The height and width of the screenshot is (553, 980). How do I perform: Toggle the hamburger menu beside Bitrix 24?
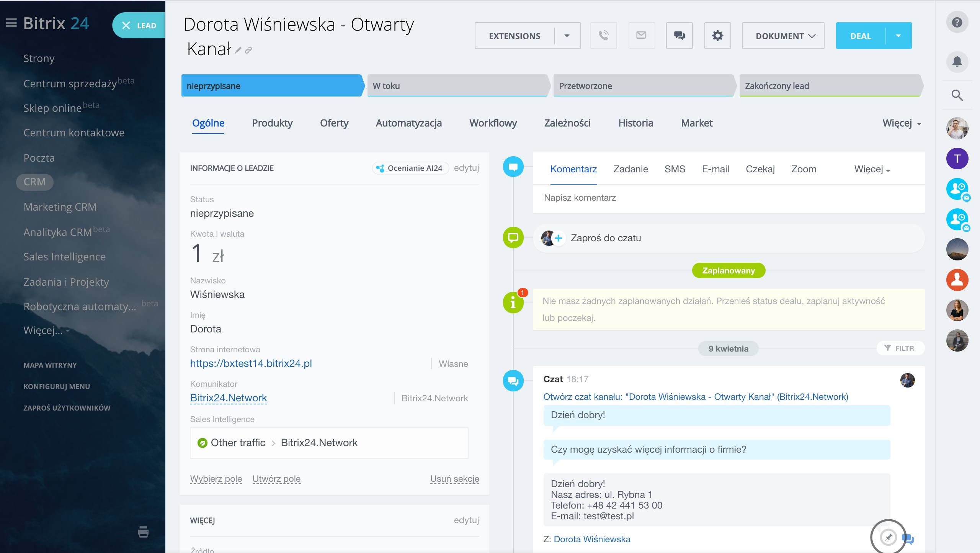(11, 23)
